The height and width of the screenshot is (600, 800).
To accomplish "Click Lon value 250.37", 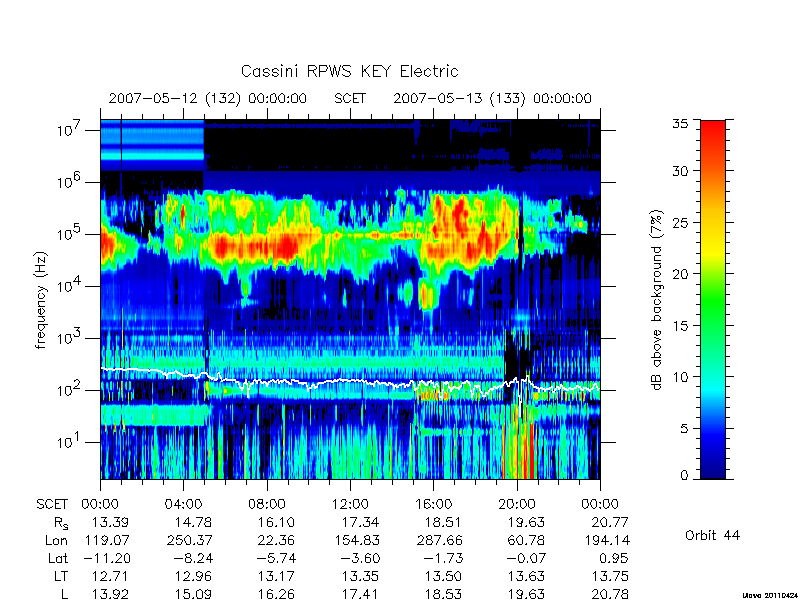I will pyautogui.click(x=189, y=540).
